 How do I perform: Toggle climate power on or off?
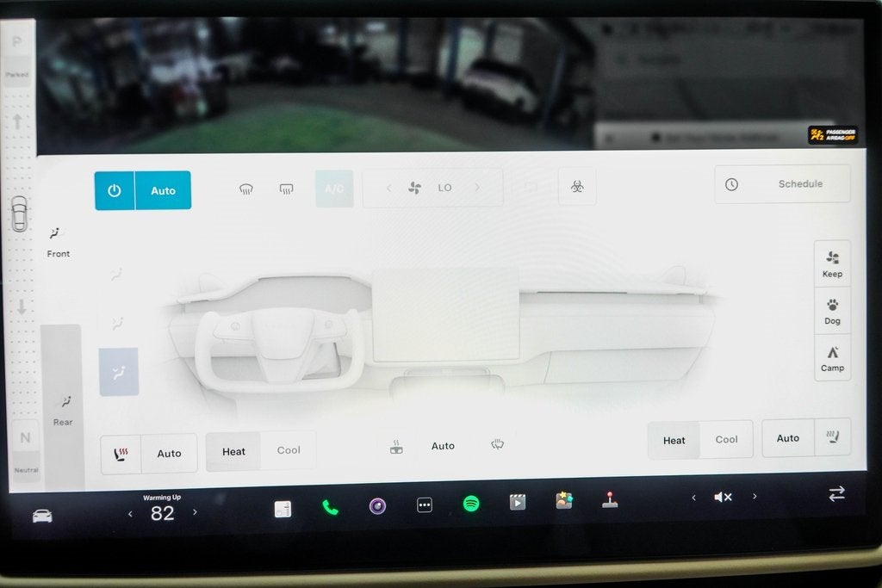point(115,190)
